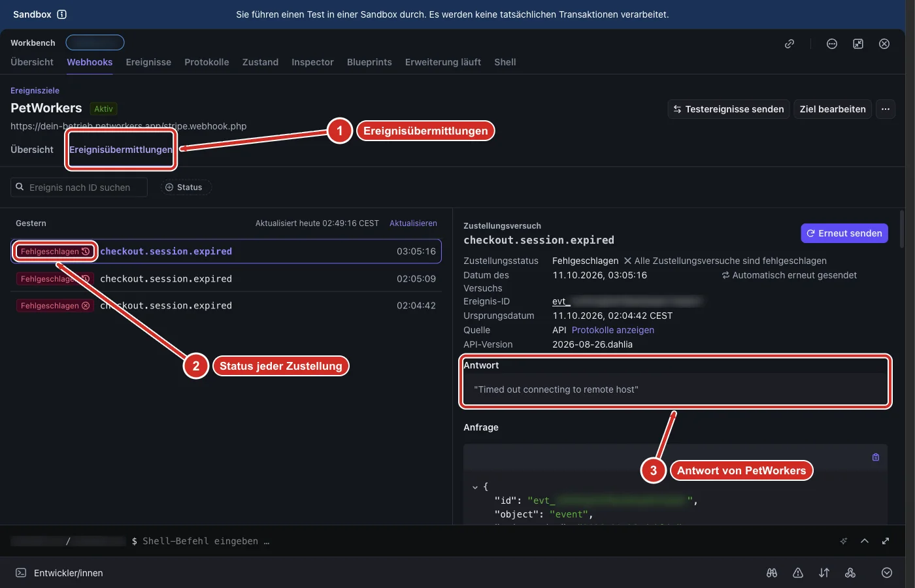Open the destination more-options ellipsis button
The height and width of the screenshot is (588, 915).
[886, 109]
